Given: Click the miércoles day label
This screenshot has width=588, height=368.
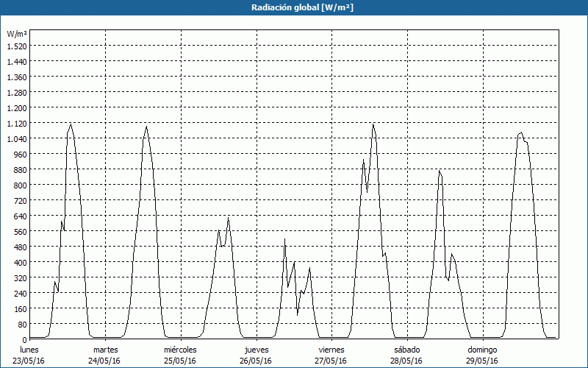Looking at the screenshot, I should pyautogui.click(x=180, y=349).
